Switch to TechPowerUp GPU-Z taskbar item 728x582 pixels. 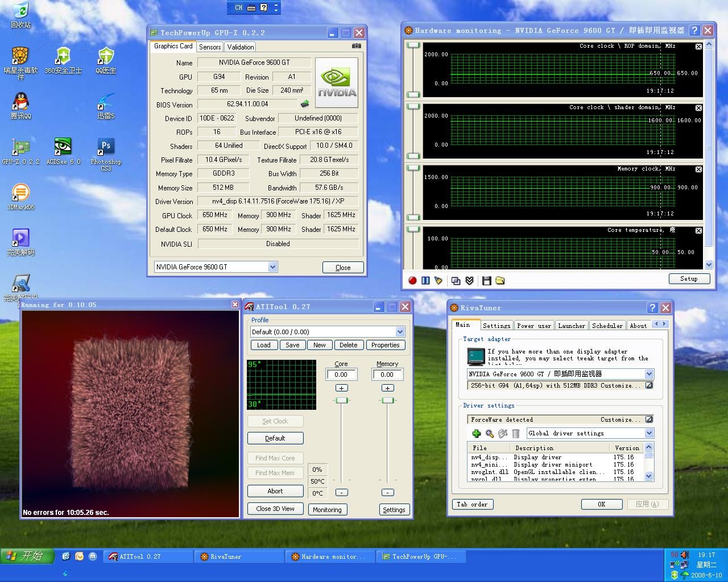(421, 556)
